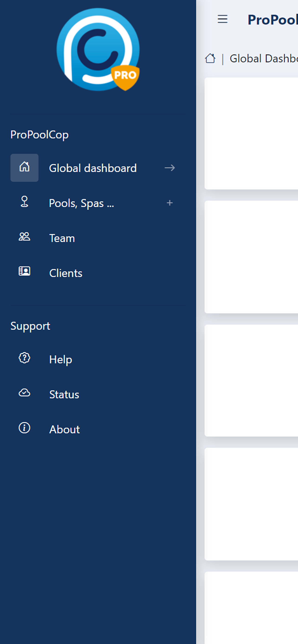298x644 pixels.
Task: Select the Global dashboard home icon
Action: pyautogui.click(x=25, y=168)
